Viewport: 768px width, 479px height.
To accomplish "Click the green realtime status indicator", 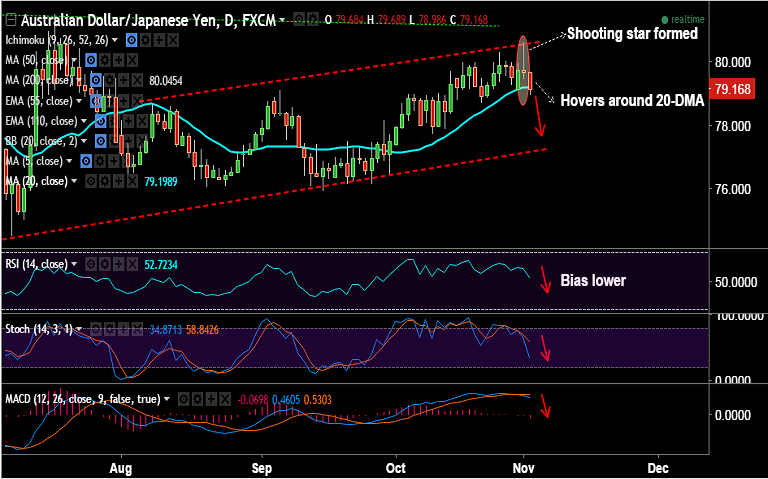I will point(683,20).
